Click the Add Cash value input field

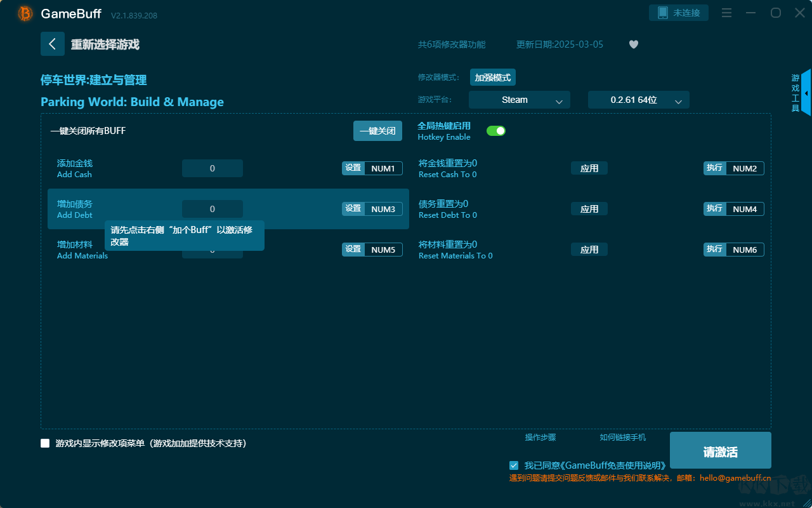click(212, 168)
